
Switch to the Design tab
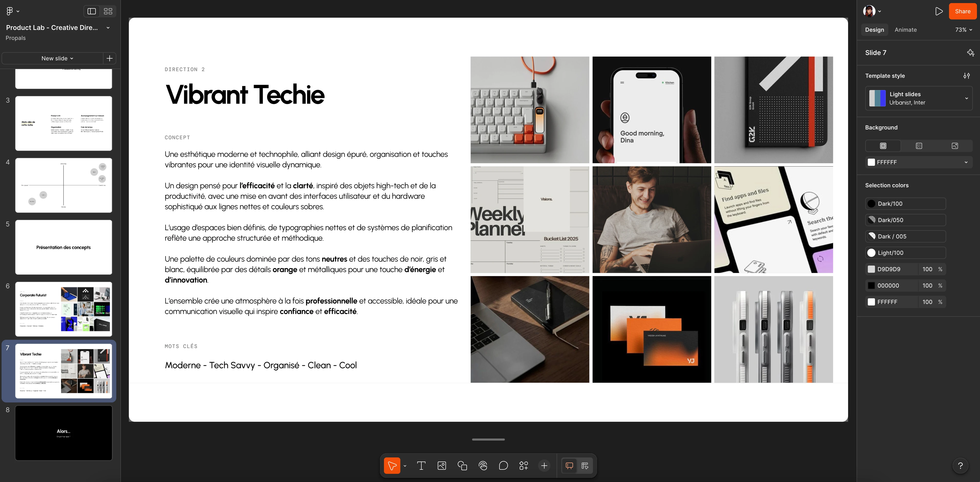coord(874,30)
